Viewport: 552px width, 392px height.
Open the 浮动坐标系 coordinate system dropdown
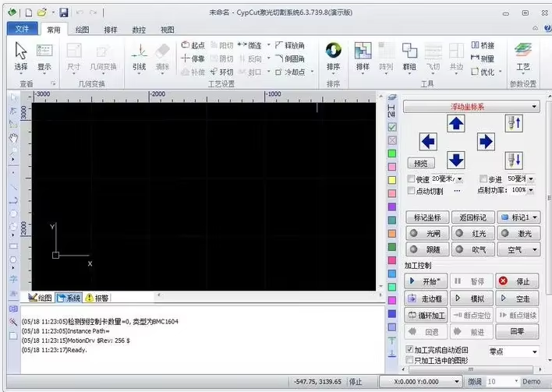[472, 107]
